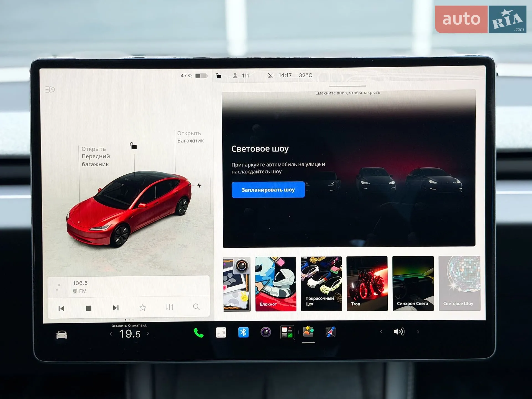532x399 pixels.
Task: Tap the 106.5 FM station info
Action: point(80,287)
